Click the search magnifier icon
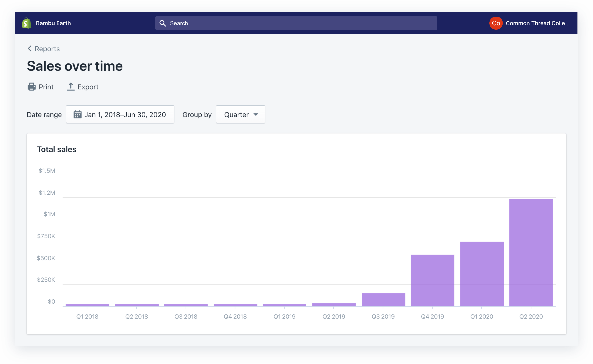Viewport: 593px width, 364px height. tap(163, 23)
